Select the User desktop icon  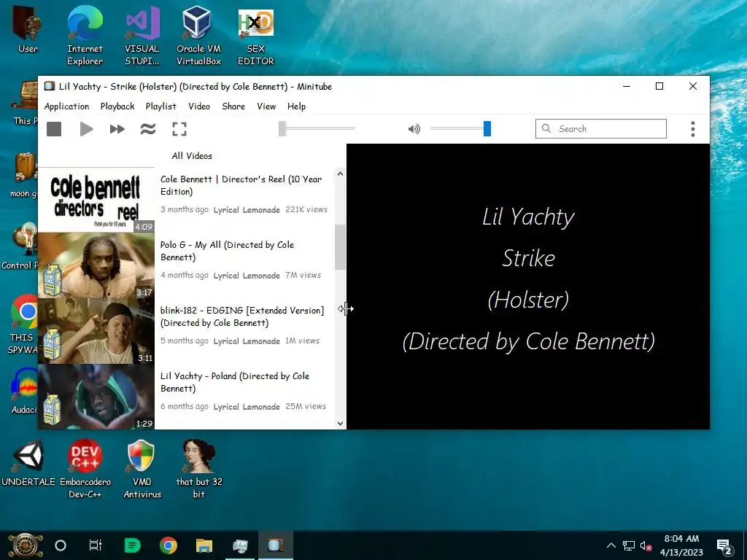coord(28,29)
